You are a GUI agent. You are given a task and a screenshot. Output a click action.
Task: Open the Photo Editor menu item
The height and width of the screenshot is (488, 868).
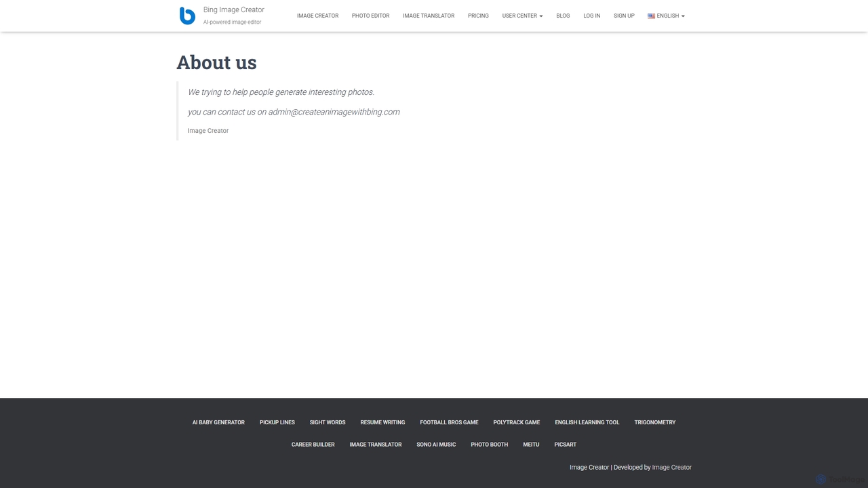tap(370, 16)
